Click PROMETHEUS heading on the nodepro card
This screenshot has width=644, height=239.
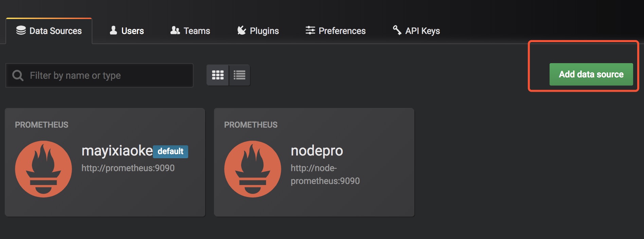coord(251,125)
